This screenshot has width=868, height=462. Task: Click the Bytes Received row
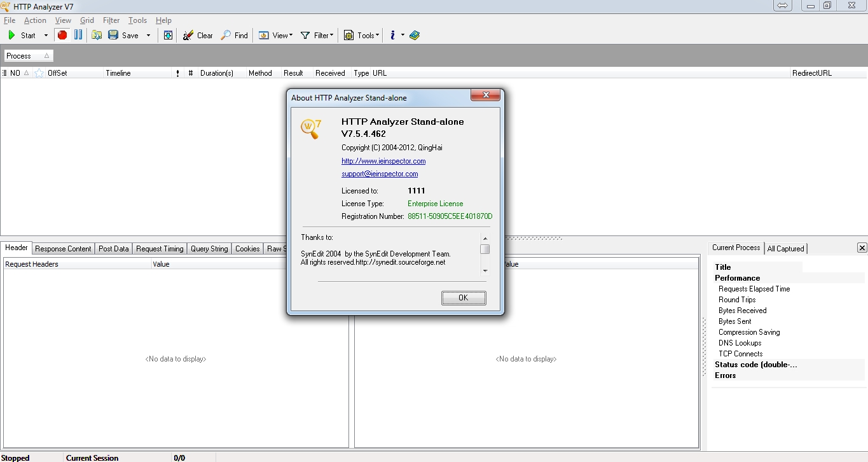point(788,311)
